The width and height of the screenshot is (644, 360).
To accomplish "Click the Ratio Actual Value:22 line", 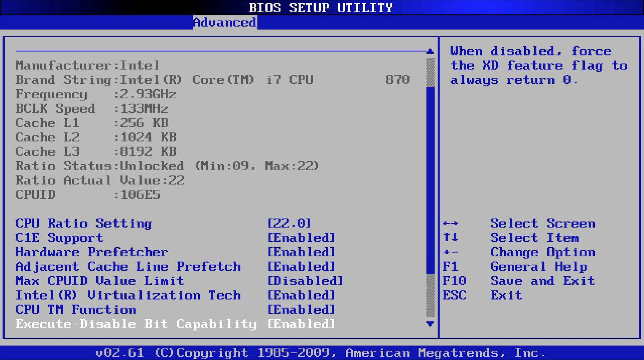I will click(x=100, y=181).
